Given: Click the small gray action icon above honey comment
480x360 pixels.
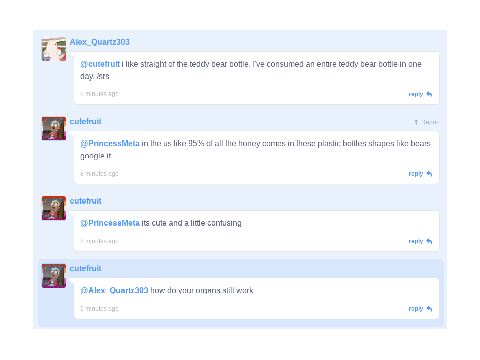Looking at the screenshot, I should [x=416, y=122].
